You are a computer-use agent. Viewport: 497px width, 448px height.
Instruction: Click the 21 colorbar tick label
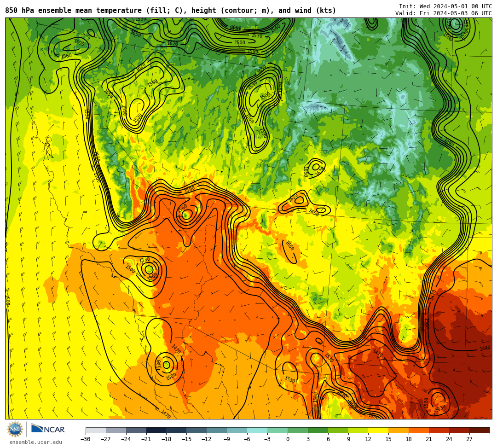click(x=429, y=439)
